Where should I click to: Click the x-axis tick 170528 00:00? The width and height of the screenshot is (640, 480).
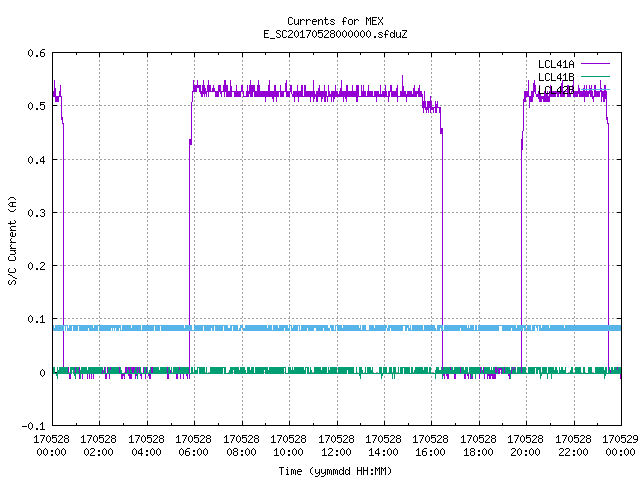click(51, 446)
